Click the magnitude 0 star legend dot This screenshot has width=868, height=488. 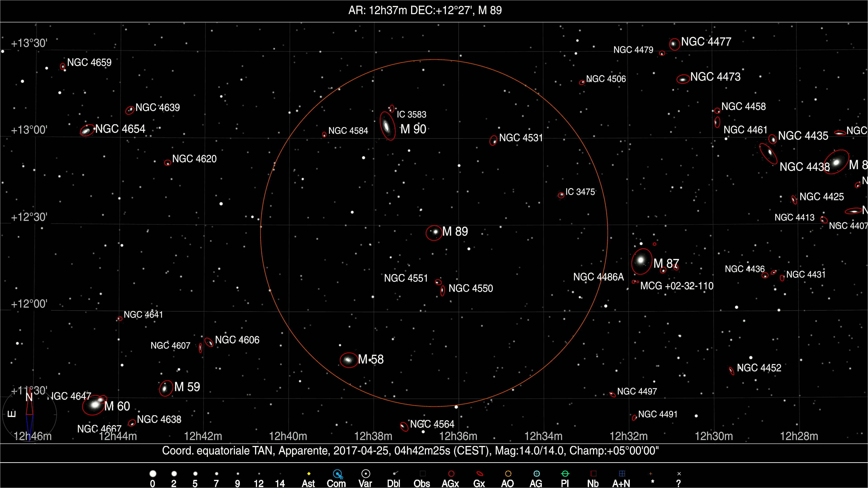[x=153, y=474]
